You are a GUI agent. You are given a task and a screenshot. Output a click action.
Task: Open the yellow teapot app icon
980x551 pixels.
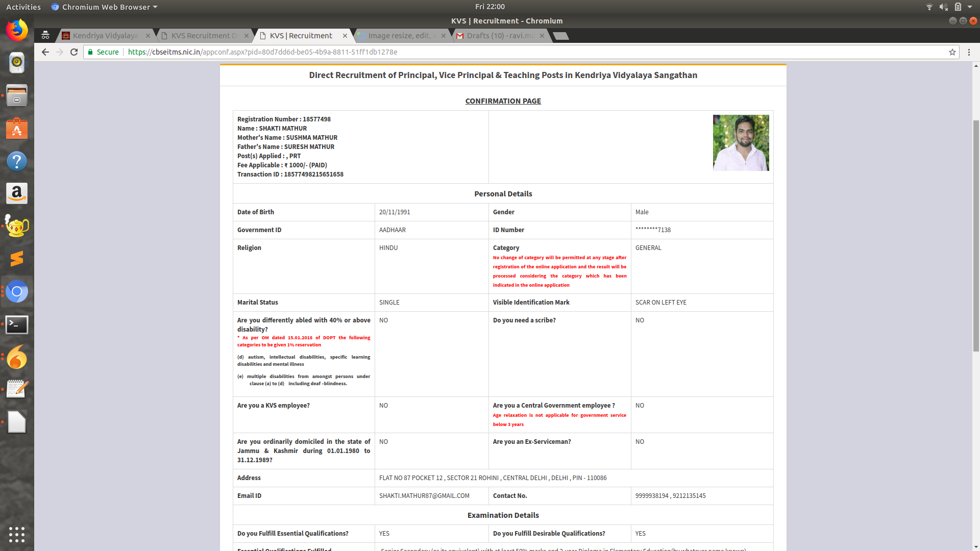point(17,226)
